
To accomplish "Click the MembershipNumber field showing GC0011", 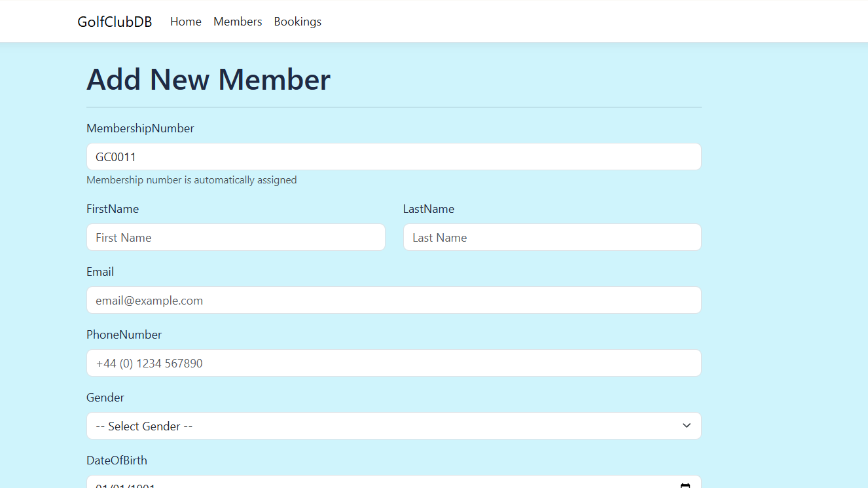I will (394, 157).
